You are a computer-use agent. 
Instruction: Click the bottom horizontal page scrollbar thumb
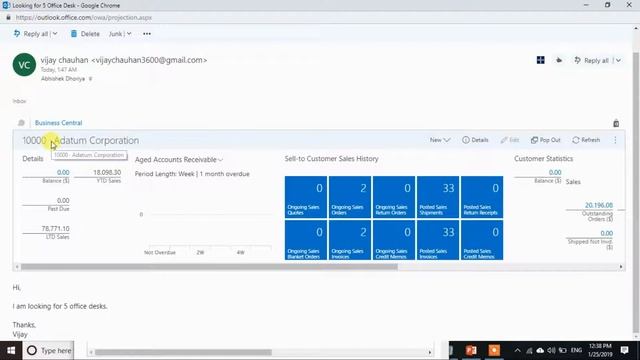point(183,352)
